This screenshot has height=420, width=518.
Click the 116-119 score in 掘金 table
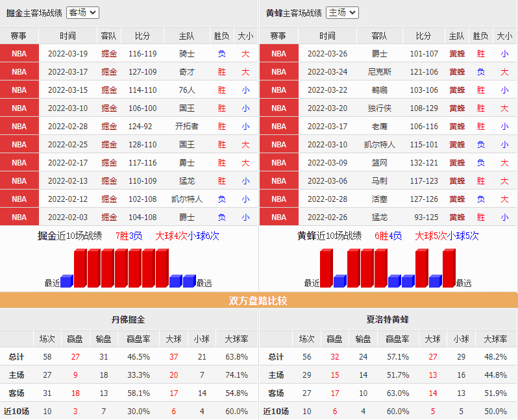click(142, 54)
